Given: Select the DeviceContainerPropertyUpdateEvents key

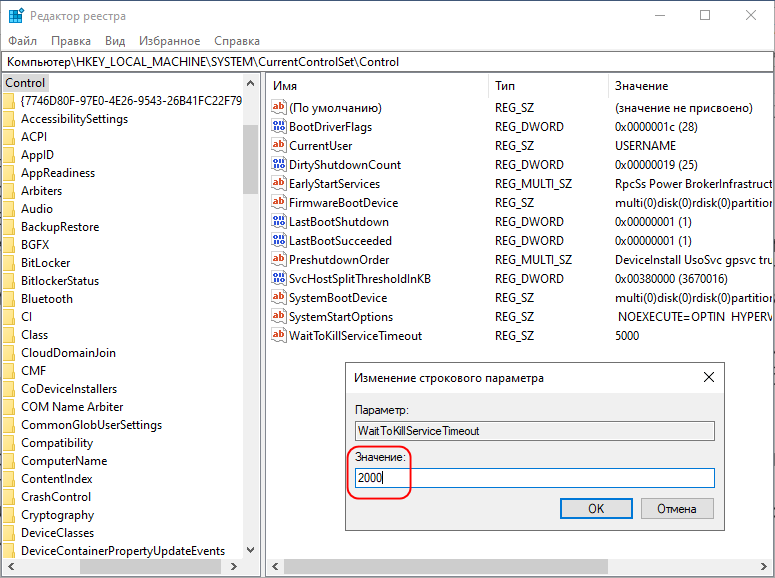Looking at the screenshot, I should (x=123, y=551).
